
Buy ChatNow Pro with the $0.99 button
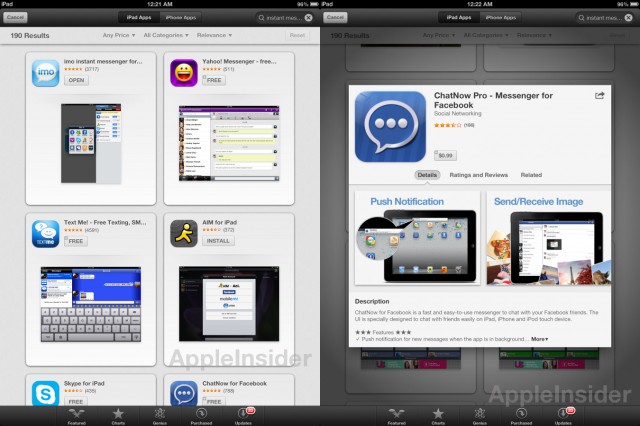pyautogui.click(x=445, y=155)
